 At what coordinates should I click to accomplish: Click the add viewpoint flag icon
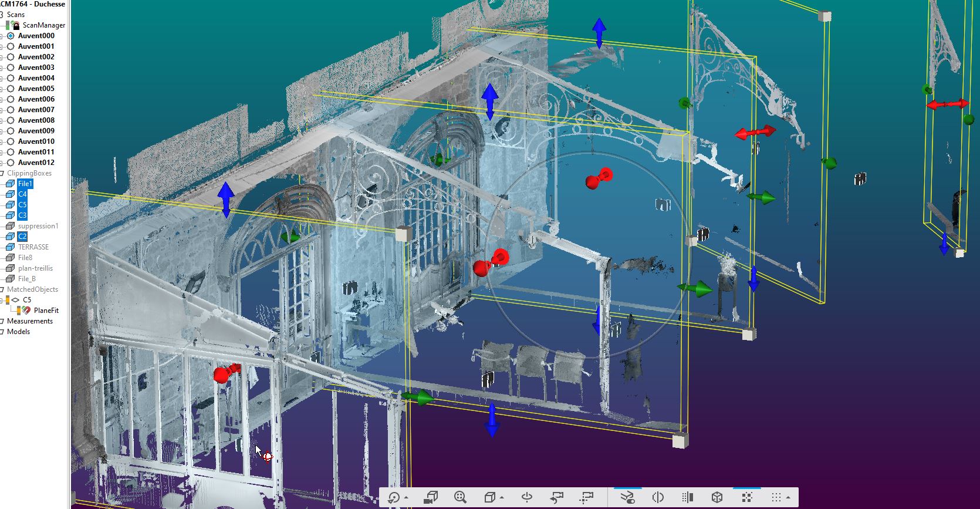586,497
